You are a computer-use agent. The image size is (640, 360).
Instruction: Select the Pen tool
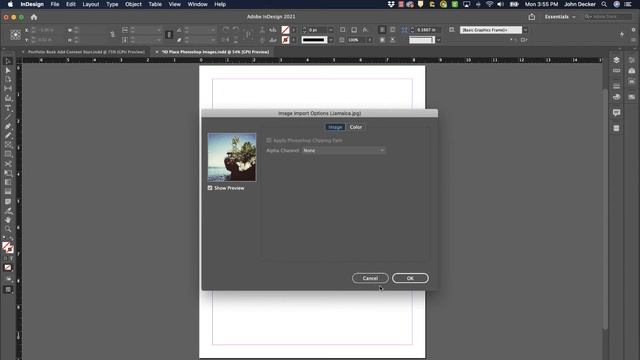8,127
